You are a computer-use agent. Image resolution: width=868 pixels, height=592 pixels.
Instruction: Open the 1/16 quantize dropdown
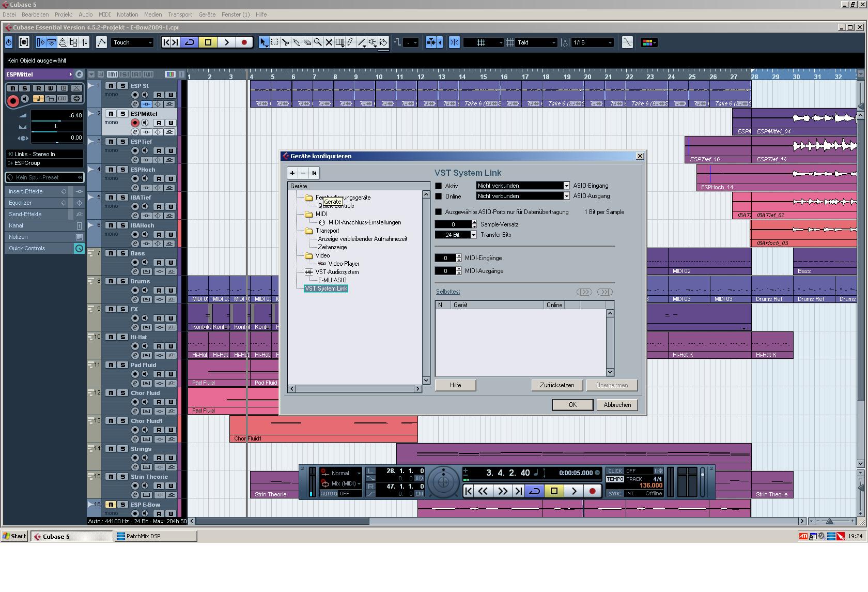[592, 42]
